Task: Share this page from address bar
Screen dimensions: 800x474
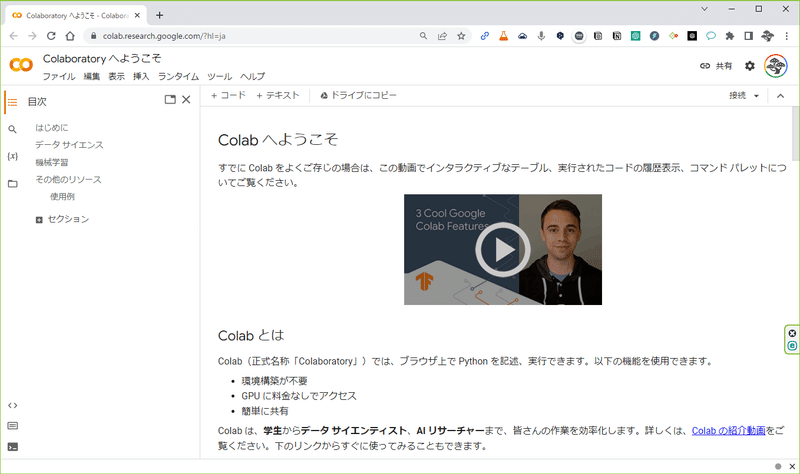Action: click(x=442, y=36)
